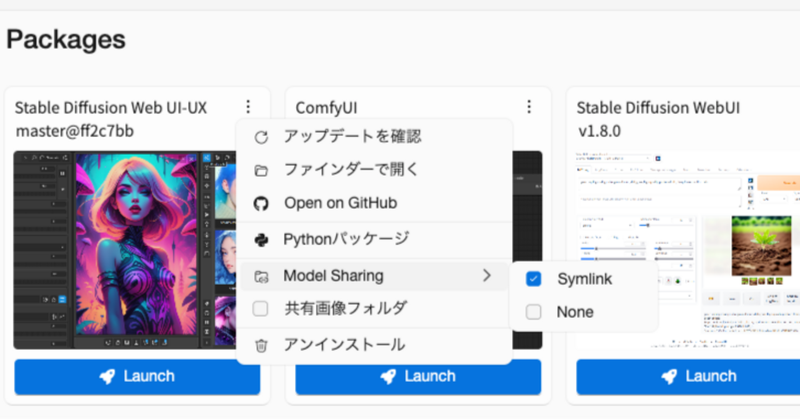The height and width of the screenshot is (419, 800).
Task: Click the master@ff2c7bb version text
Action: coord(75,131)
